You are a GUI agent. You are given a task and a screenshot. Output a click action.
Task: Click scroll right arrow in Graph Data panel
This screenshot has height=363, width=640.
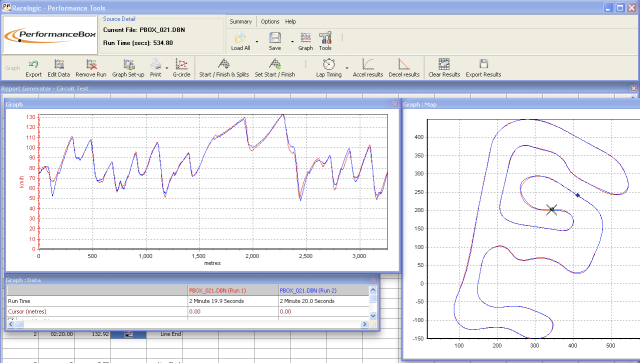pos(364,324)
